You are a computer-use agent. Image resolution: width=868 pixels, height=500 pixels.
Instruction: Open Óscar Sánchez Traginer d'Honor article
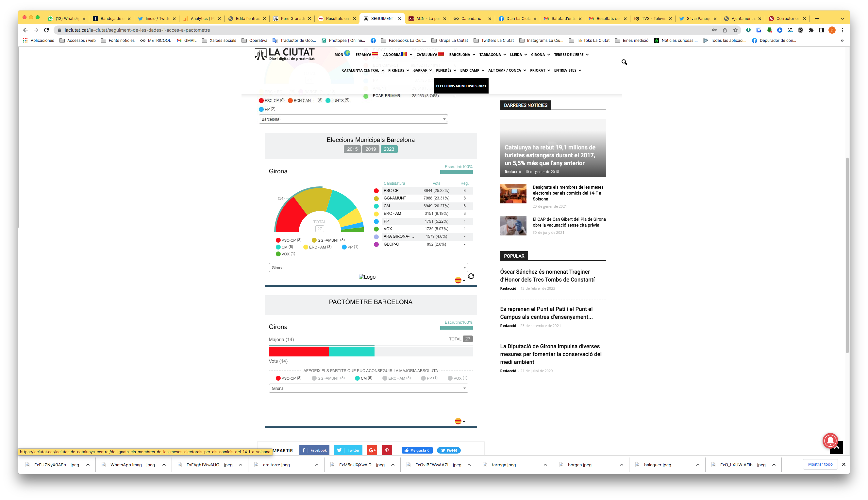[547, 275]
